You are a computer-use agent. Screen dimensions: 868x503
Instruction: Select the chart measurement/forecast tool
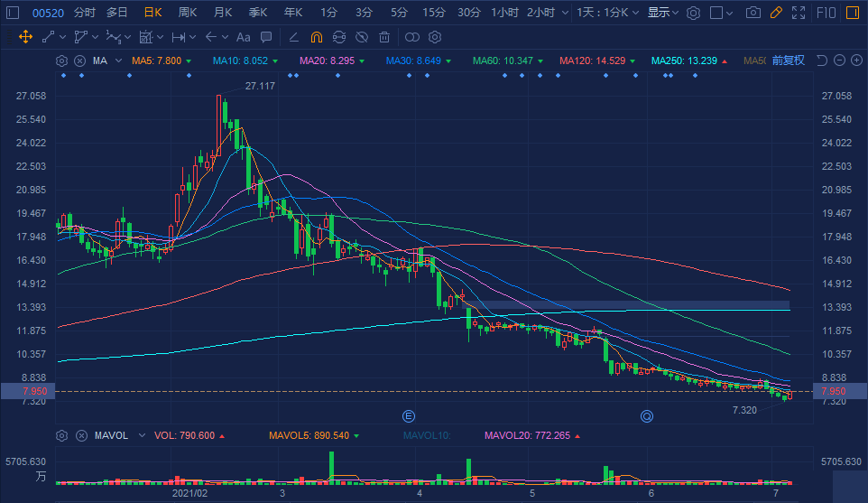click(145, 37)
